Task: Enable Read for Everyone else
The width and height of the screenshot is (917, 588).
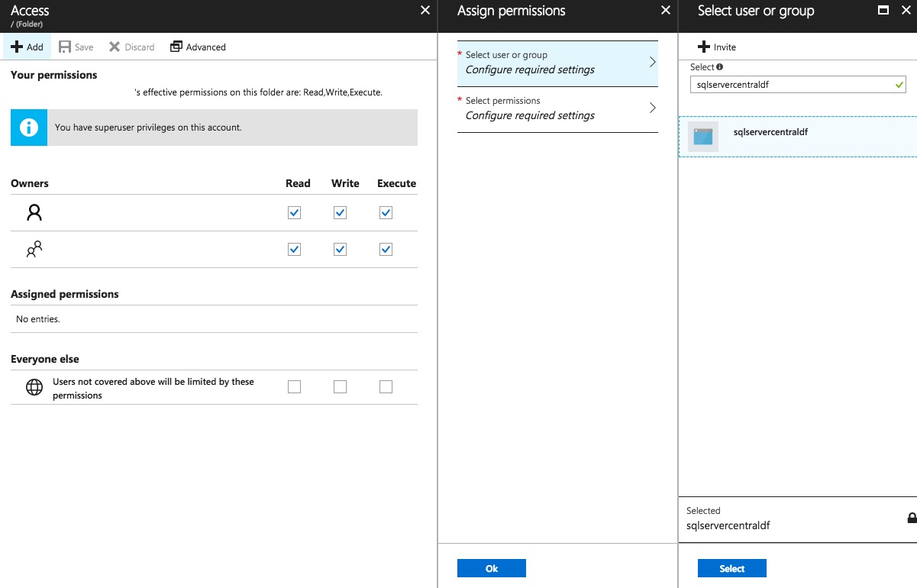Action: tap(294, 387)
